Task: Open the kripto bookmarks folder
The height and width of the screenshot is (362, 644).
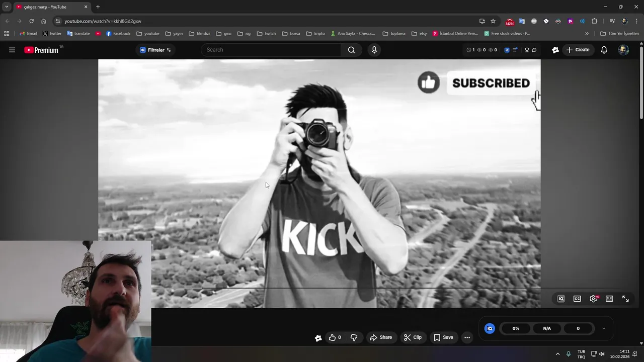Action: [x=315, y=34]
